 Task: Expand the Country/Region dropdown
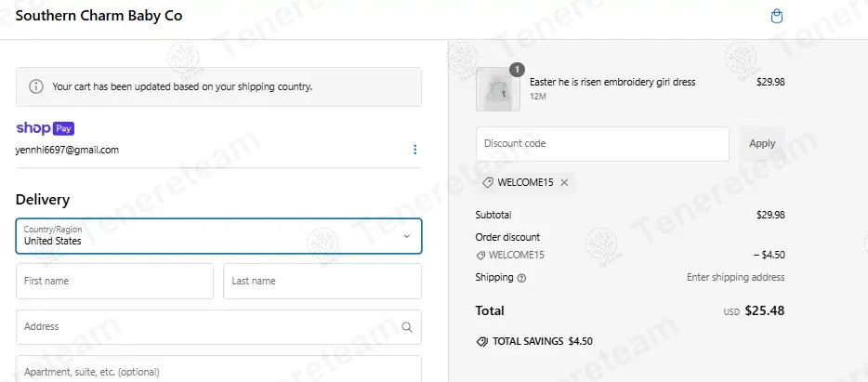point(218,236)
